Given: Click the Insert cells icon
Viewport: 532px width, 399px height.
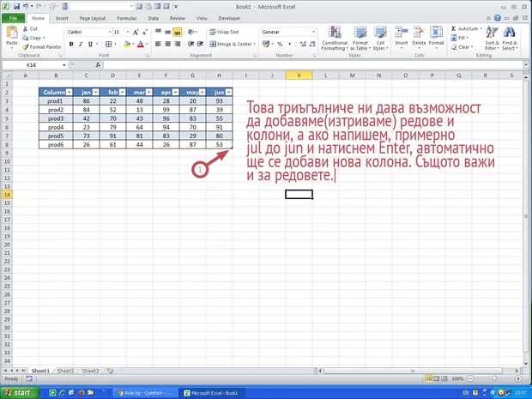Looking at the screenshot, I should click(402, 33).
